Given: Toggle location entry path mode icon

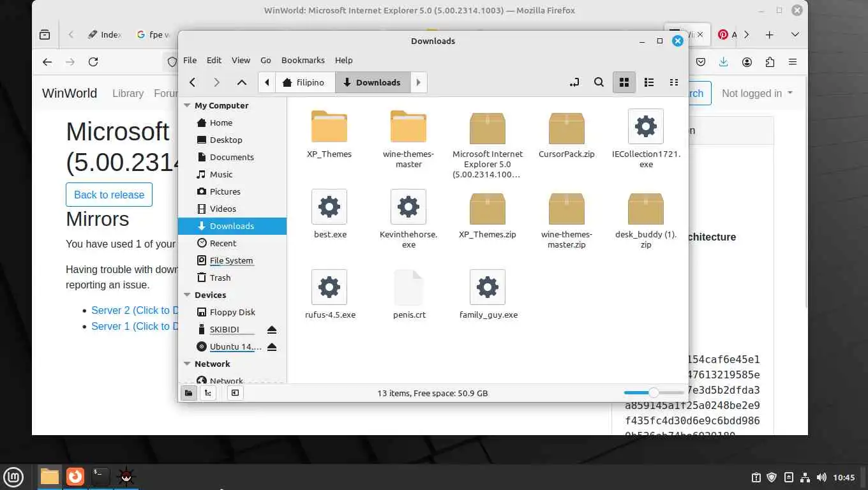Looking at the screenshot, I should (x=574, y=82).
